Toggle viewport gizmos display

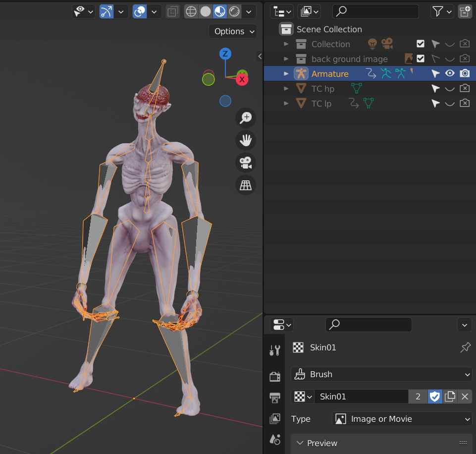click(x=106, y=11)
